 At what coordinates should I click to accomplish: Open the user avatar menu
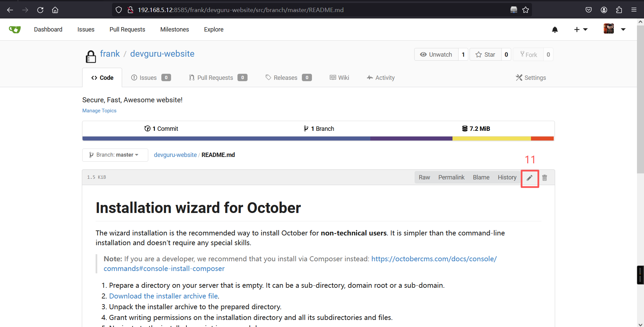coord(614,29)
